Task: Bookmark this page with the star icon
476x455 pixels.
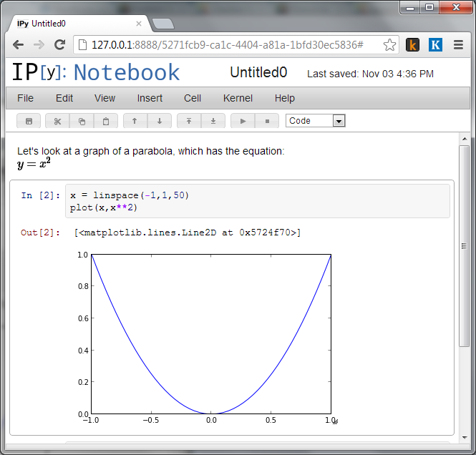Action: (x=389, y=45)
